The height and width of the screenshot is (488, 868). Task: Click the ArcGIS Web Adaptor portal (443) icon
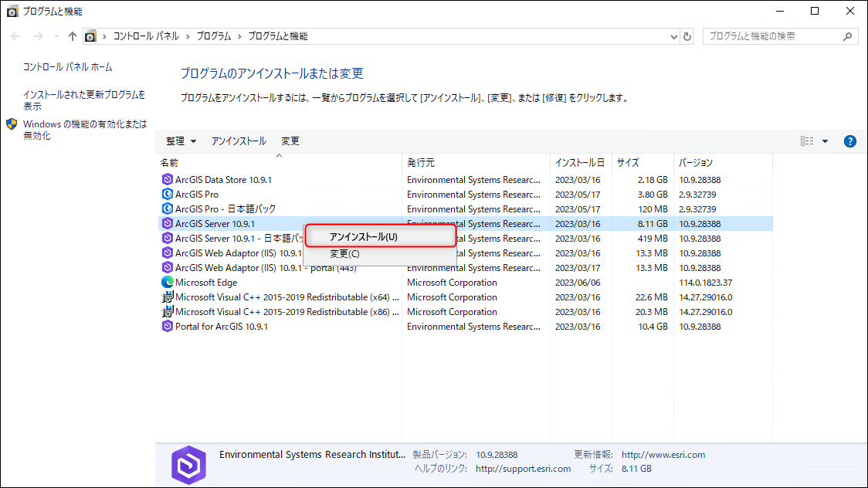coord(167,267)
